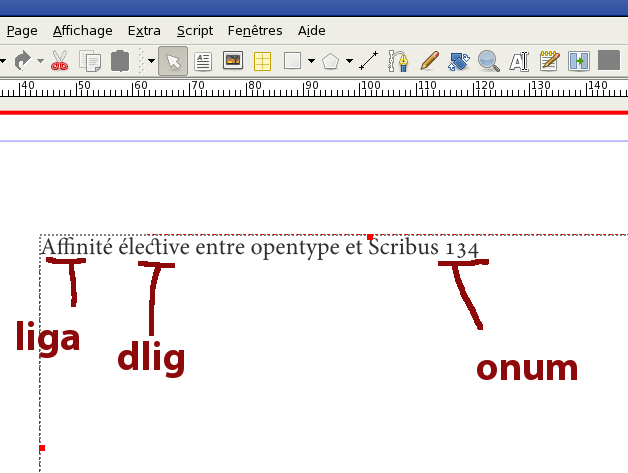Image resolution: width=628 pixels, height=473 pixels.
Task: Click the Copy icon
Action: (x=90, y=61)
